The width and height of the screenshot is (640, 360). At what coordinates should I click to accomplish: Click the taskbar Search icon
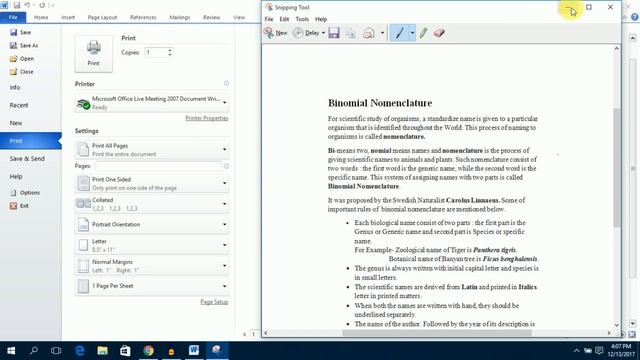point(34,351)
